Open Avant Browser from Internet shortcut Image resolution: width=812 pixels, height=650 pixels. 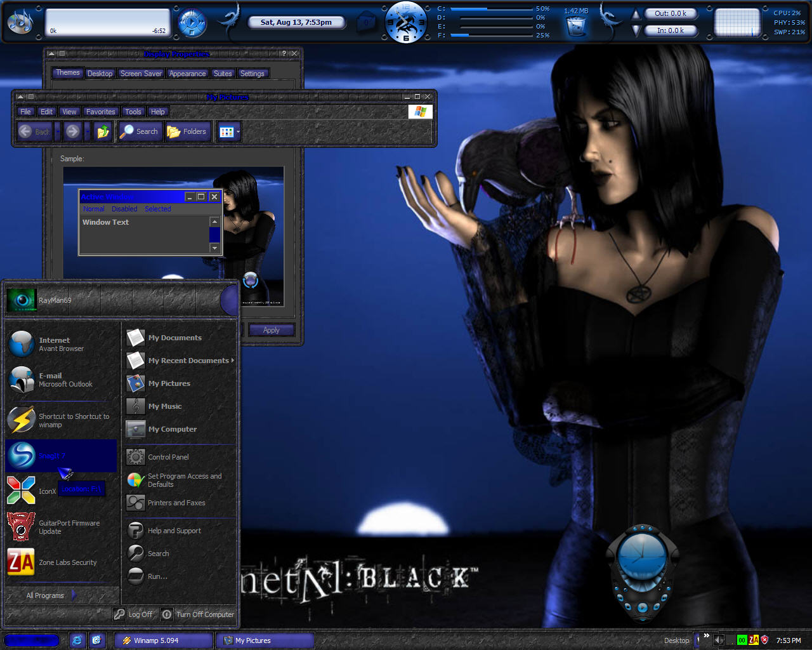(62, 344)
